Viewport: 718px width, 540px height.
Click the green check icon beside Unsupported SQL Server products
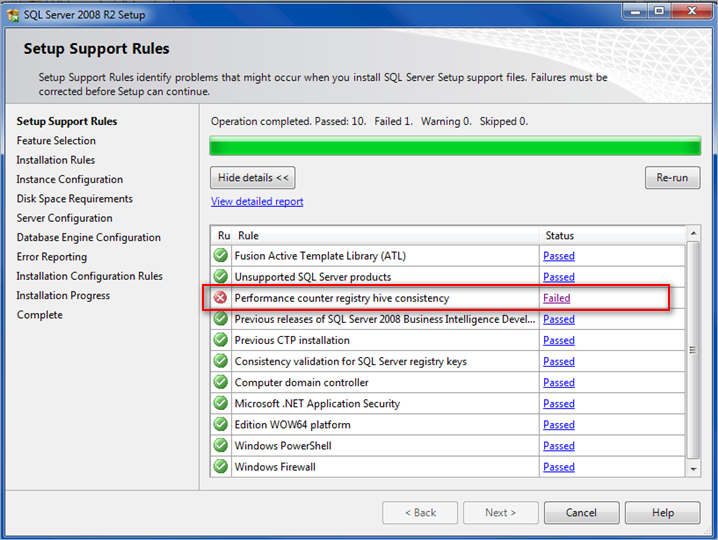(x=221, y=276)
